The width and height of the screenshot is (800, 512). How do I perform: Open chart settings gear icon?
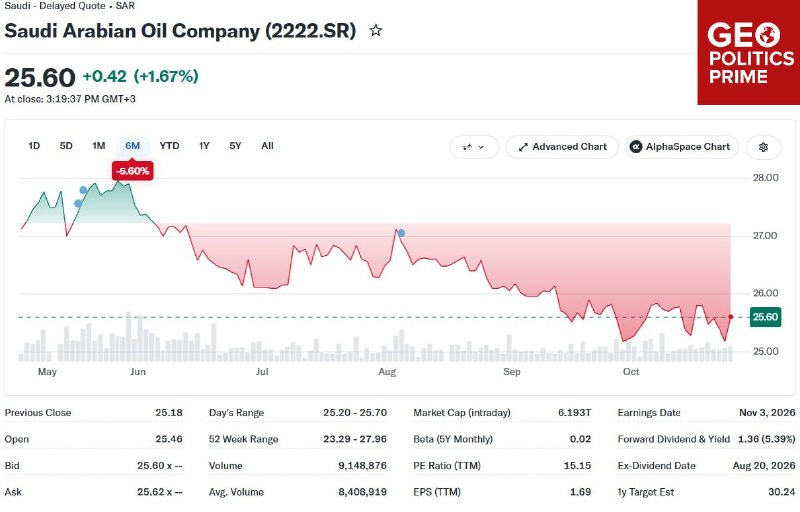763,147
